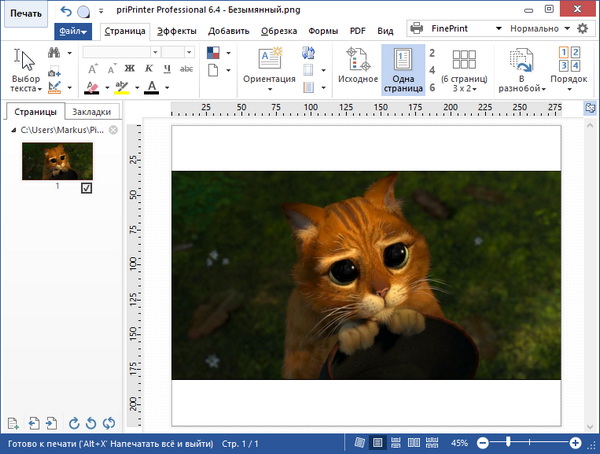Click the map icon above vertical scrollbar
600x454 pixels.
coord(590,108)
